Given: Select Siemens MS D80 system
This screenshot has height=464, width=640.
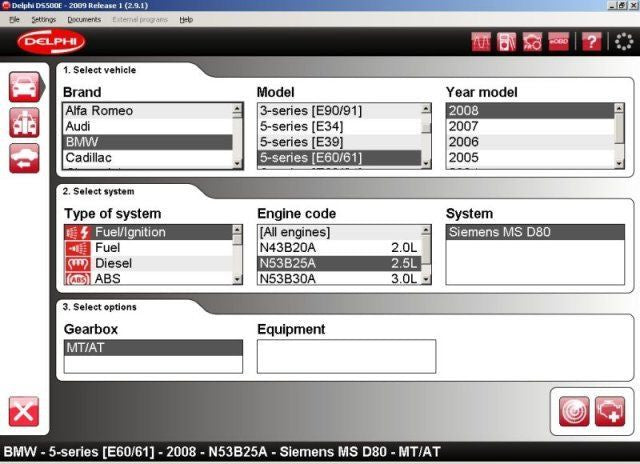Looking at the screenshot, I should pos(535,232).
